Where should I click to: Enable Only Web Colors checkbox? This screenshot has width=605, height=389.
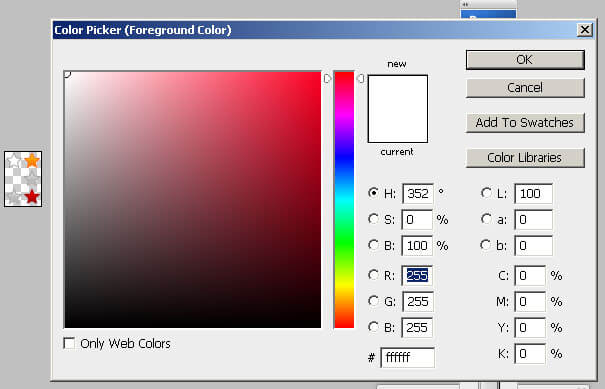[x=69, y=343]
